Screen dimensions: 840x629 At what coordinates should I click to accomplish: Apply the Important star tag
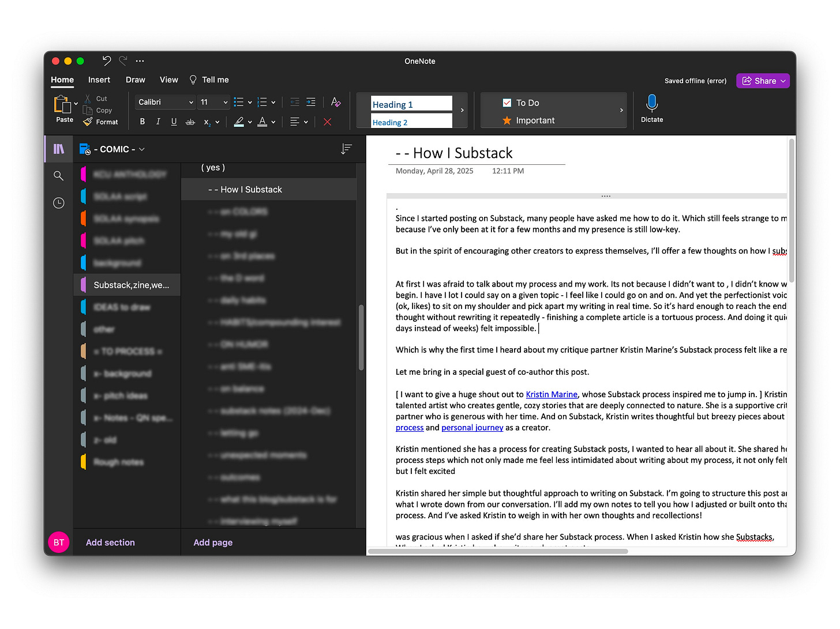528,120
